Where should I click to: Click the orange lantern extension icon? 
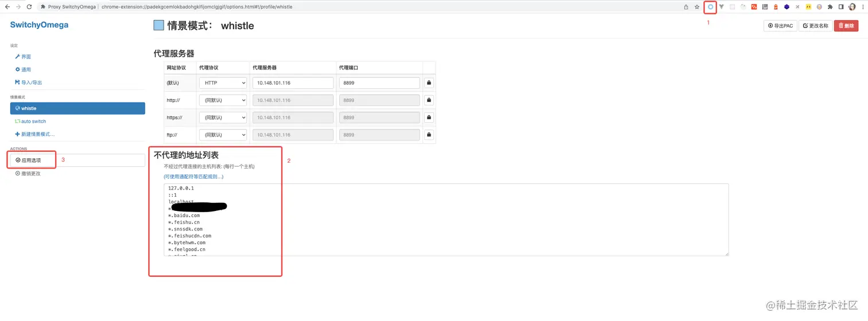pyautogui.click(x=776, y=7)
